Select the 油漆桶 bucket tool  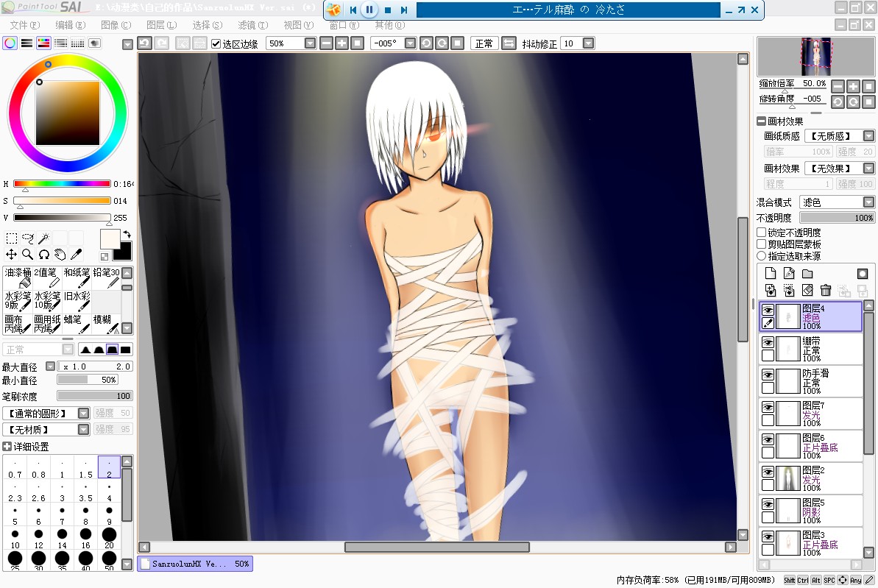click(x=18, y=277)
